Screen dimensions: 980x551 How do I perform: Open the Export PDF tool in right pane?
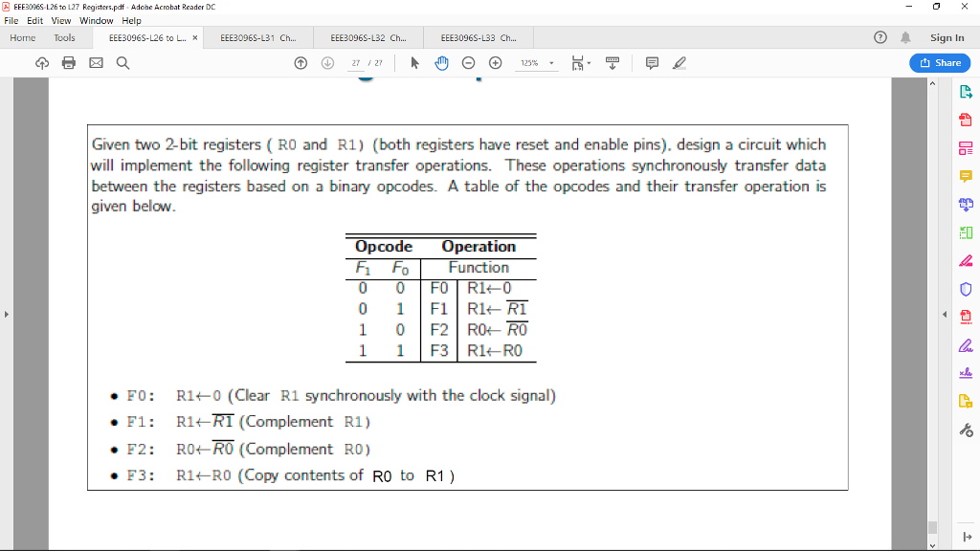click(967, 91)
